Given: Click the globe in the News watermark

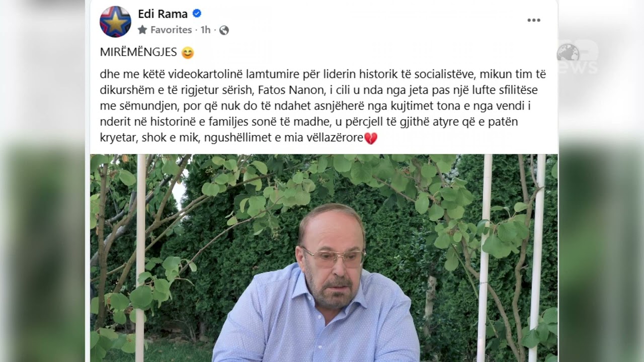Looking at the screenshot, I should click(568, 52).
